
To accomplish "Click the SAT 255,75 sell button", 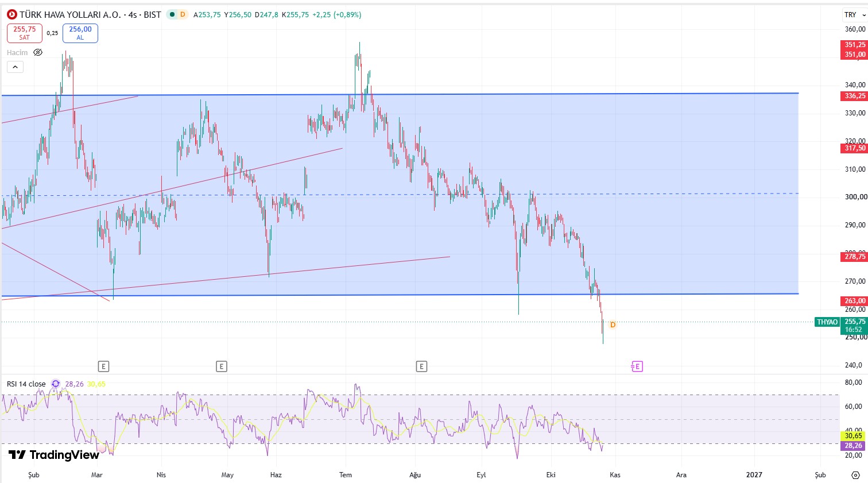I will pos(25,33).
